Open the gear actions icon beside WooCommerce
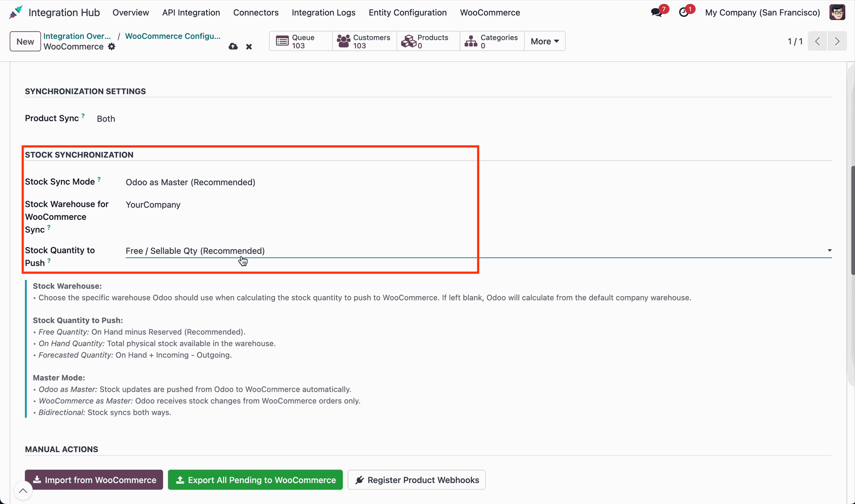This screenshot has height=504, width=855. click(112, 46)
